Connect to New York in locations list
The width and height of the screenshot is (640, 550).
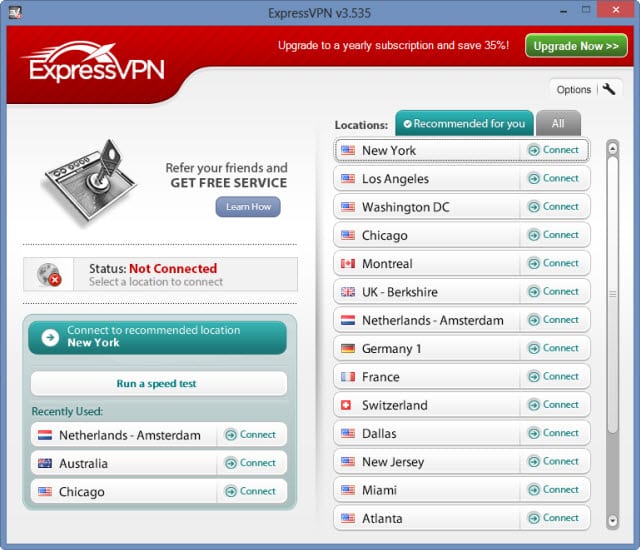coord(554,150)
